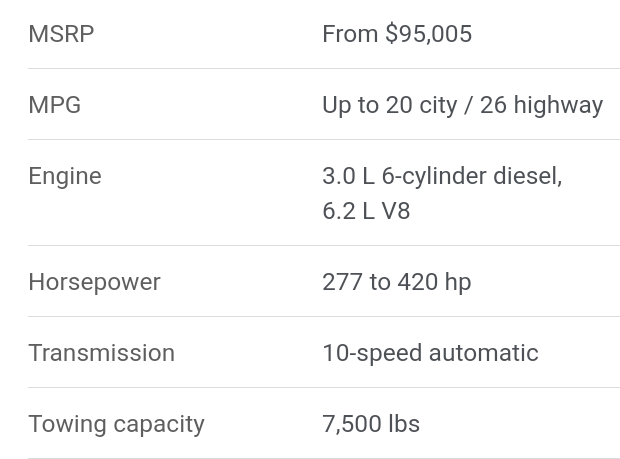
Task: Click the Towing capacity row label
Action: [116, 424]
